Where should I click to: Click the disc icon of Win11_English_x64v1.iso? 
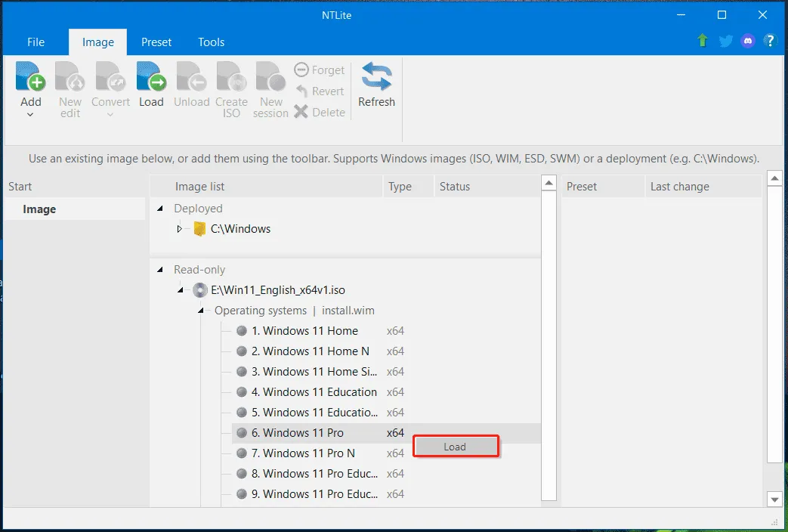[x=200, y=290]
